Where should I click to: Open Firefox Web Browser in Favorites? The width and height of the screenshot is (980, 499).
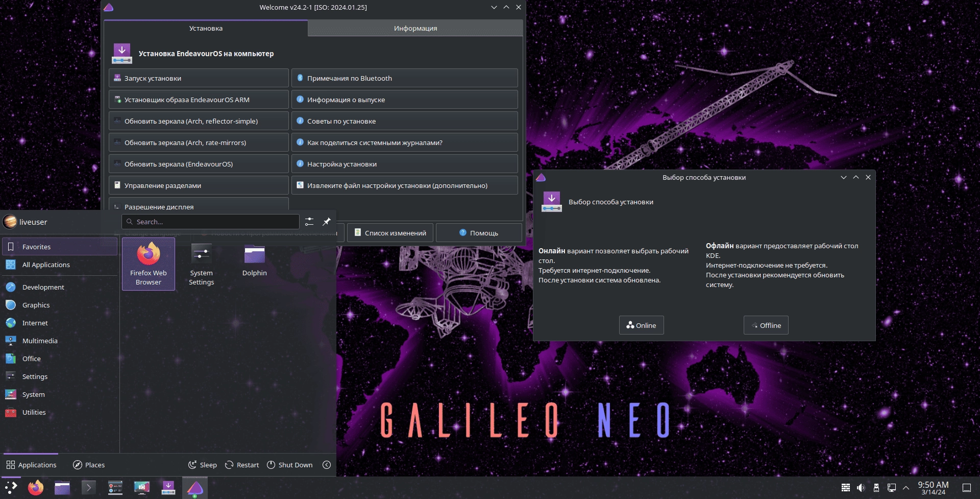coord(149,264)
